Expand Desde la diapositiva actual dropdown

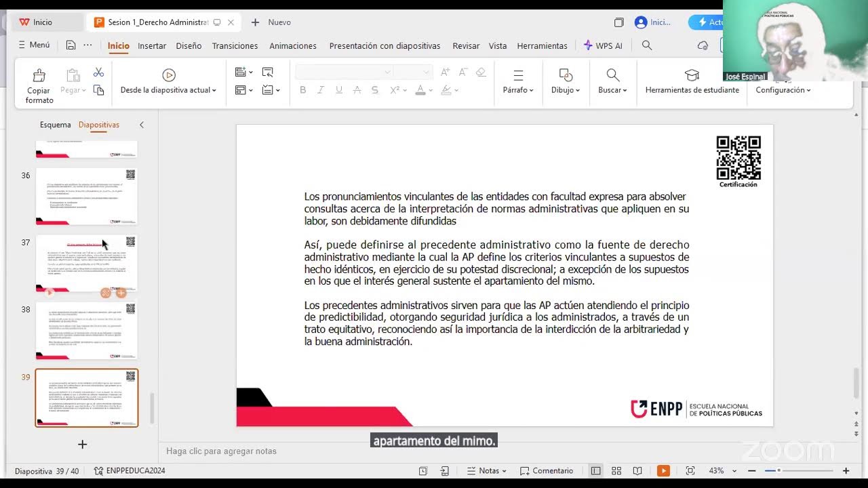(214, 90)
